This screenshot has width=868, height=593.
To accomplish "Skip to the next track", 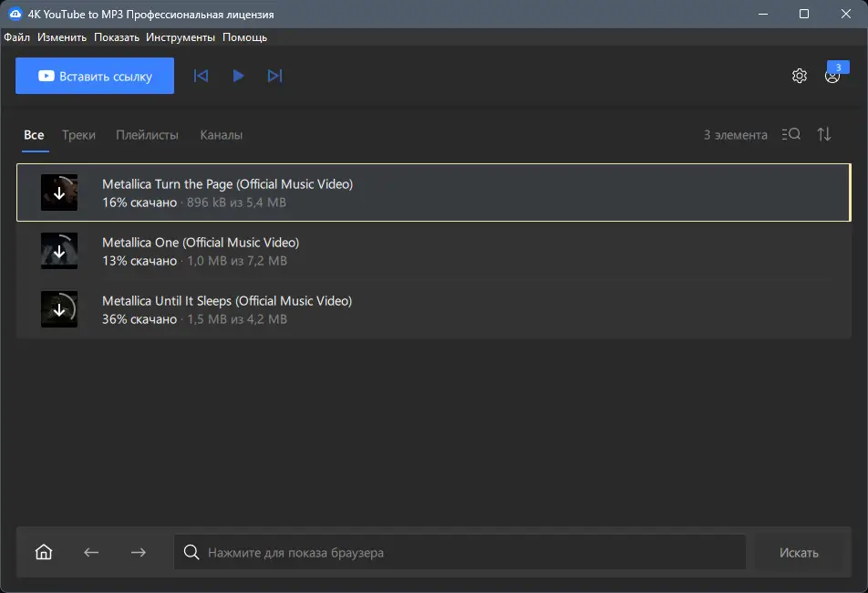I will pos(274,76).
